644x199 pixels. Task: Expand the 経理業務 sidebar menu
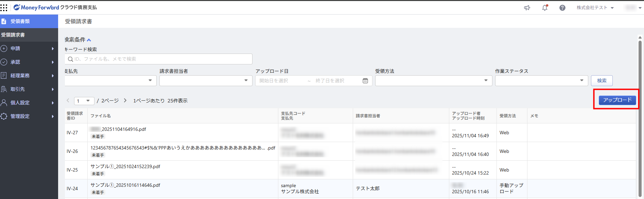pos(29,76)
